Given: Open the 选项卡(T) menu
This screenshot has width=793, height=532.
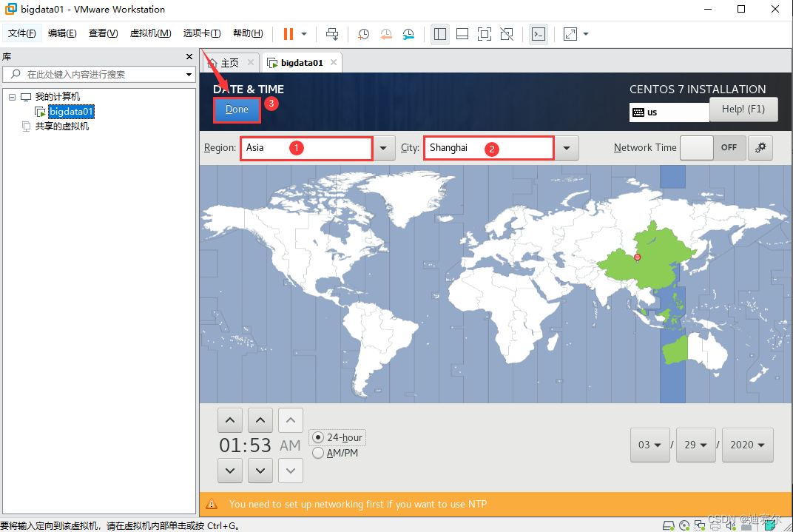Looking at the screenshot, I should click(x=202, y=33).
